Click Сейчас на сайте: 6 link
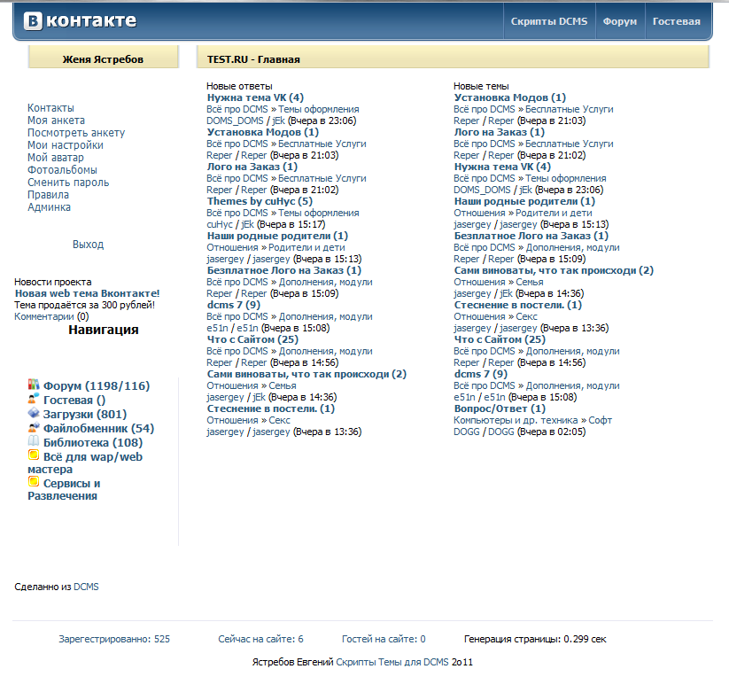Screen dimensions: 729x700 [x=260, y=639]
